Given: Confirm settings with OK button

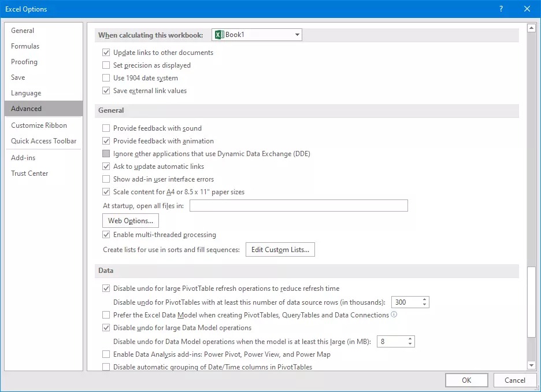Looking at the screenshot, I should [466, 380].
